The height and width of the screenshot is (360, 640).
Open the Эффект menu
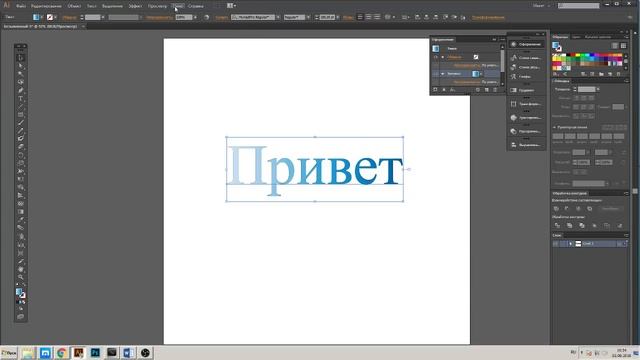[135, 6]
